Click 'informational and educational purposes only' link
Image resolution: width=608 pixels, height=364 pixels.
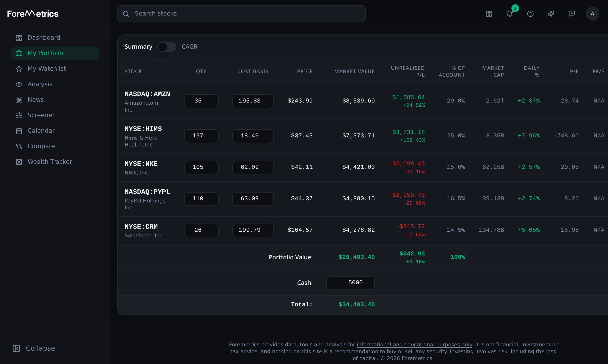tap(414, 345)
